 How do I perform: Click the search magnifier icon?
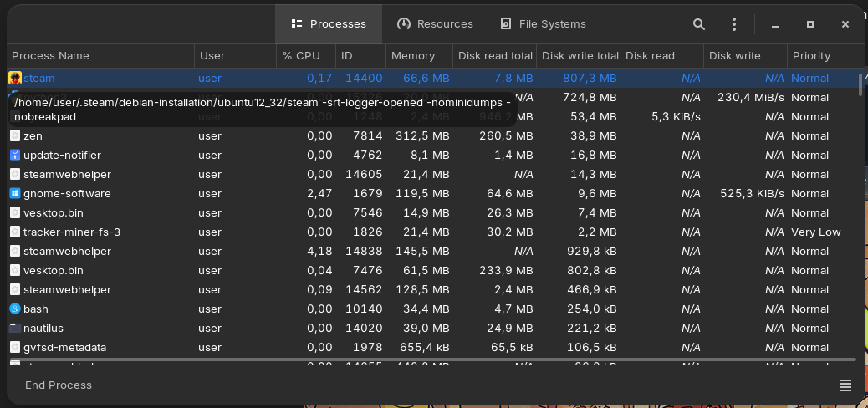tap(699, 24)
